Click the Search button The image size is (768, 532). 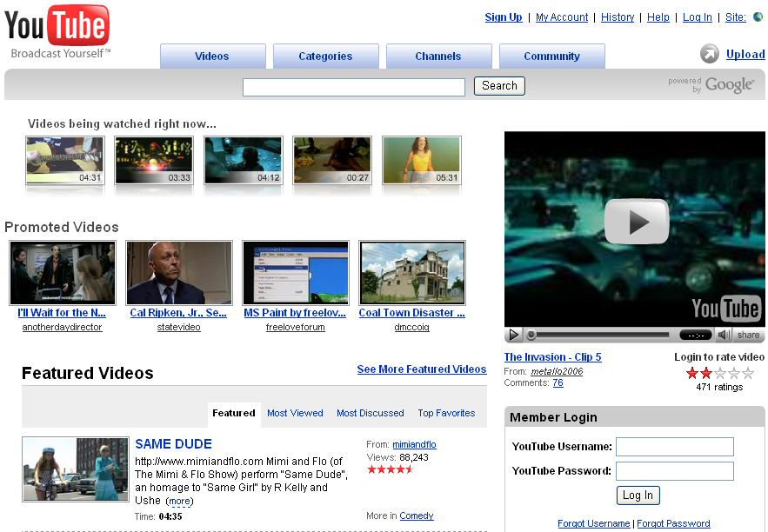[x=499, y=86]
